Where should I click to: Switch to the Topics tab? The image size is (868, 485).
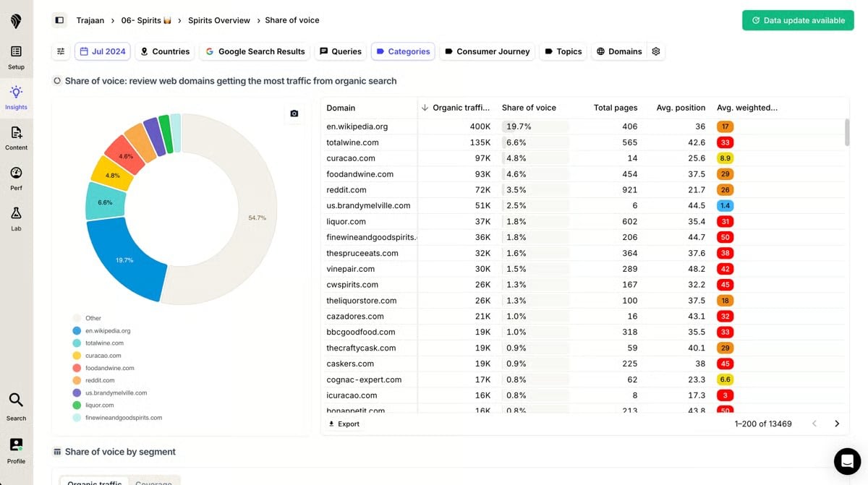pos(563,51)
